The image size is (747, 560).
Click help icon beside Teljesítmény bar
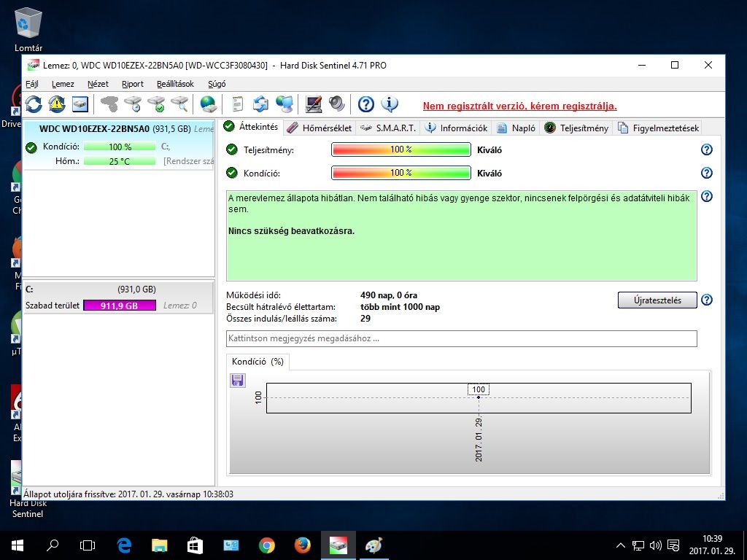coord(706,149)
